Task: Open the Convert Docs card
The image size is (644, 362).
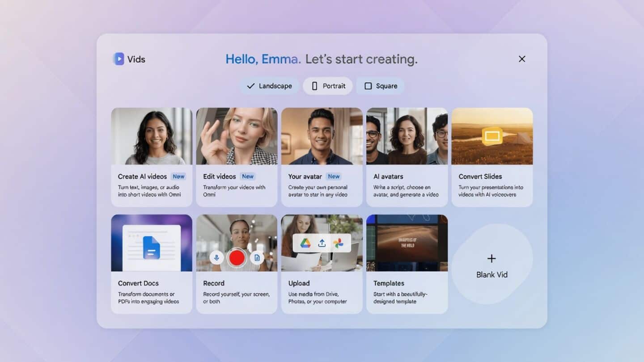Action: [x=152, y=264]
